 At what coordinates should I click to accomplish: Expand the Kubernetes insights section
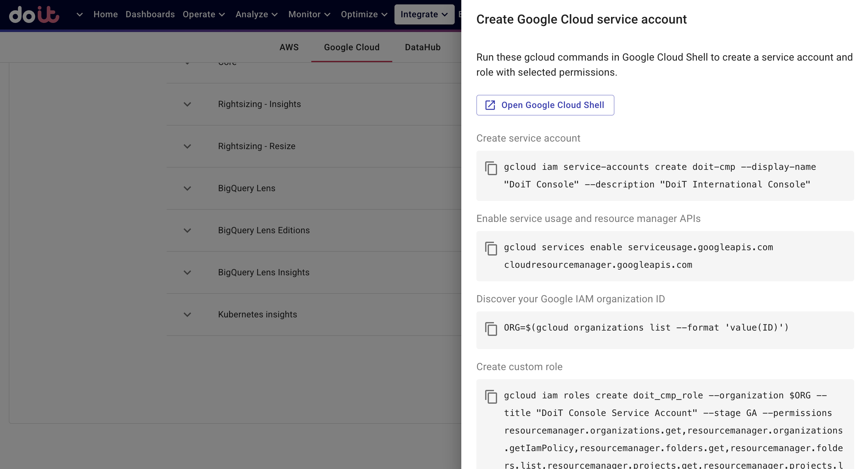187,315
